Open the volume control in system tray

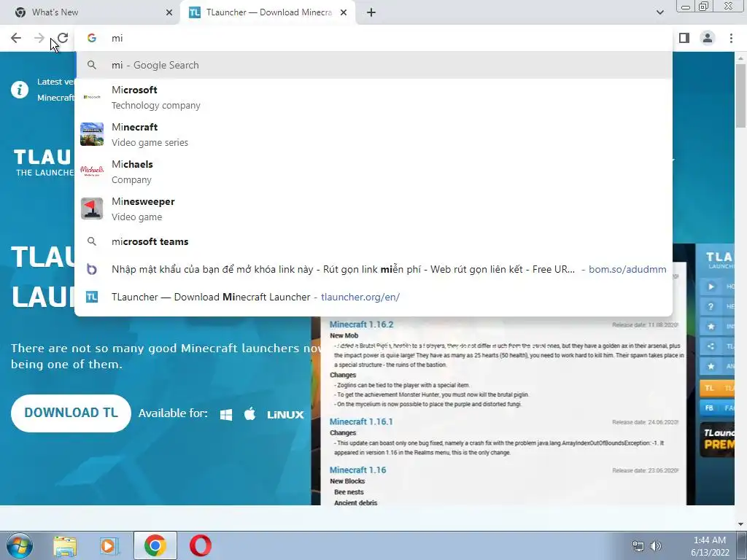tap(656, 546)
